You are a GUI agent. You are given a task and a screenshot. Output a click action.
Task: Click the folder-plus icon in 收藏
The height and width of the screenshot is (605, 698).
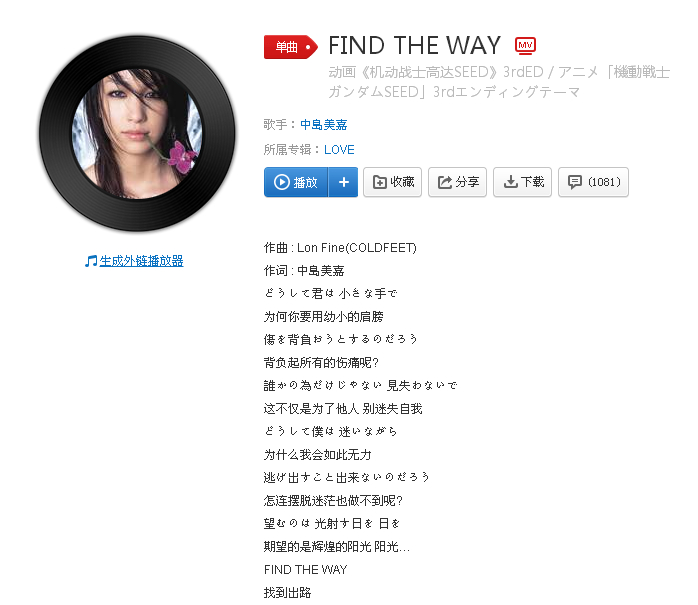[x=379, y=182]
